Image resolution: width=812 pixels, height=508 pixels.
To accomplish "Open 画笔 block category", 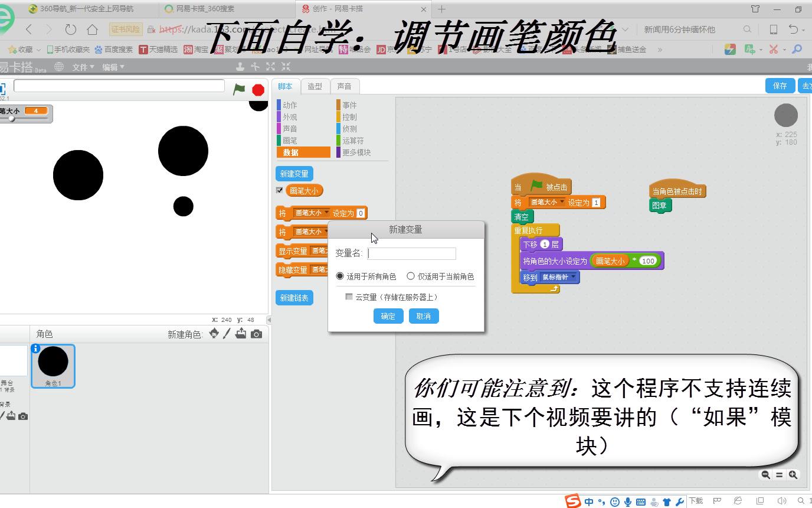I will (290, 141).
